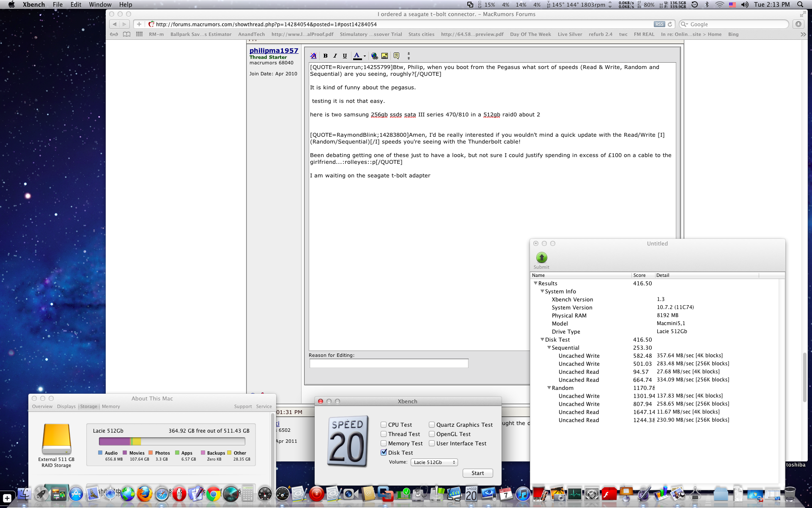
Task: Click the Reason for Editing field
Action: (389, 363)
